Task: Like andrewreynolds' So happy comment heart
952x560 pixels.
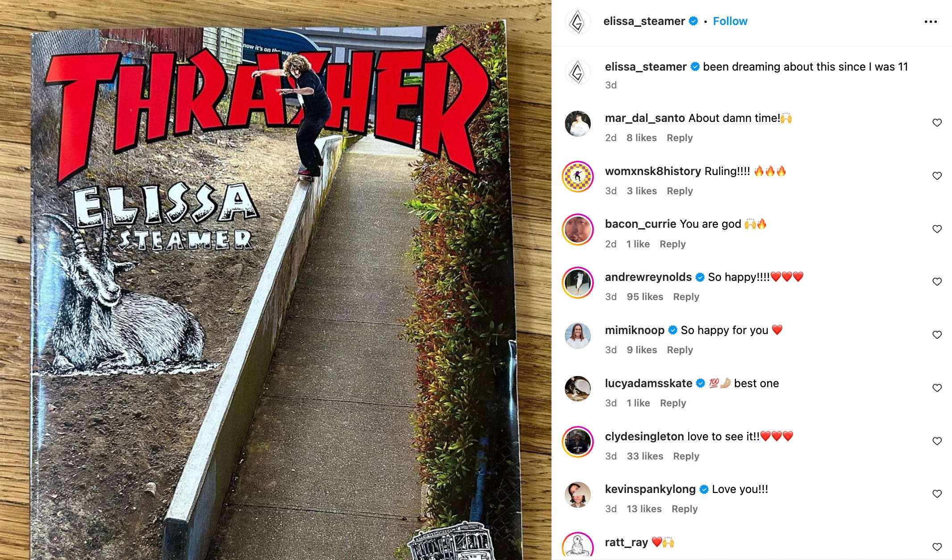Action: [937, 282]
